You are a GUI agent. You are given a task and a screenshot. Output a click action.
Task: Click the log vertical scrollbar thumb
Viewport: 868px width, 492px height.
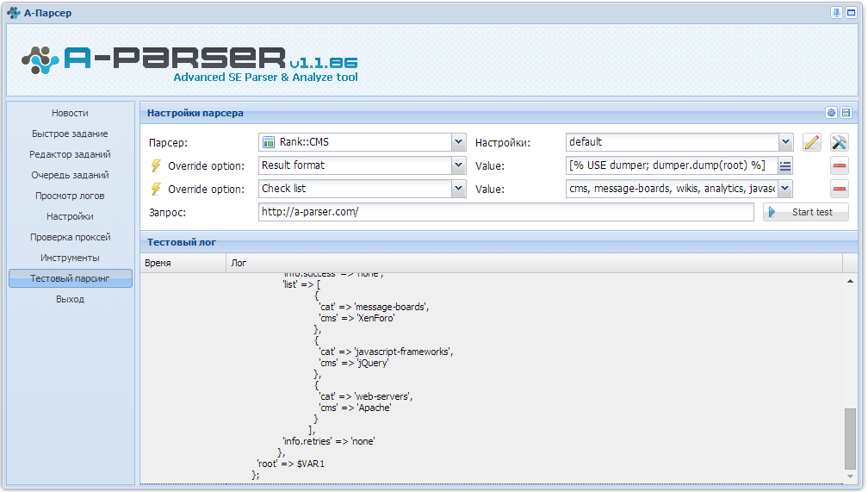pos(850,439)
